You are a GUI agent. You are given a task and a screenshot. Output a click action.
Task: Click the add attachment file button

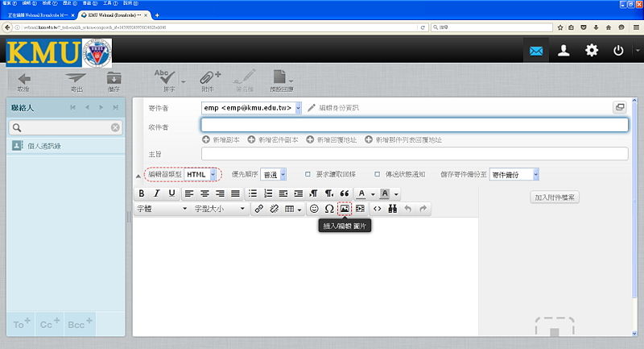[555, 197]
